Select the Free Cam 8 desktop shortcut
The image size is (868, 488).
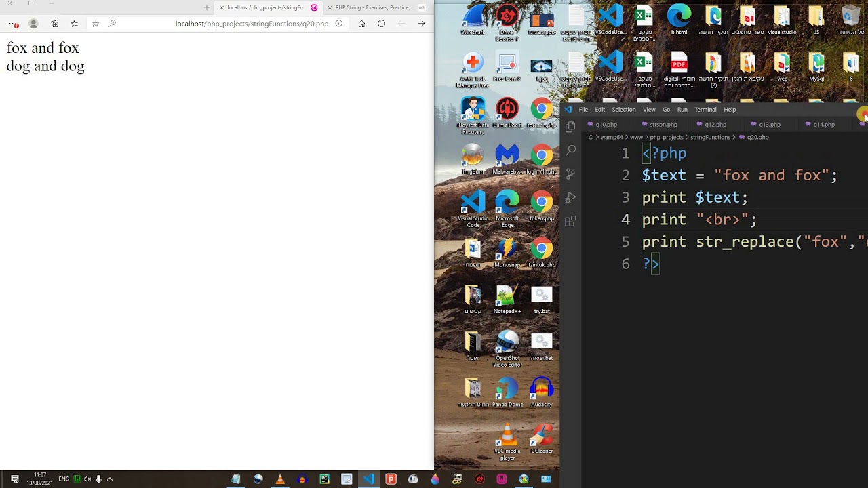point(507,67)
